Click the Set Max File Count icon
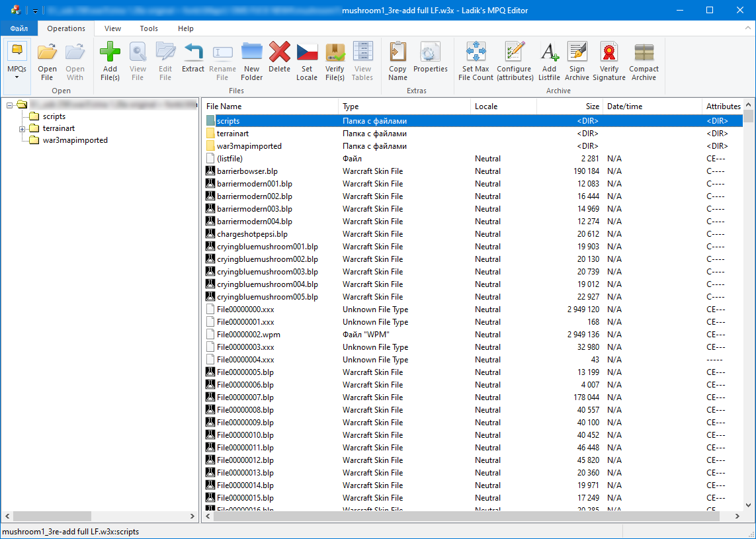The height and width of the screenshot is (539, 756). click(x=476, y=52)
